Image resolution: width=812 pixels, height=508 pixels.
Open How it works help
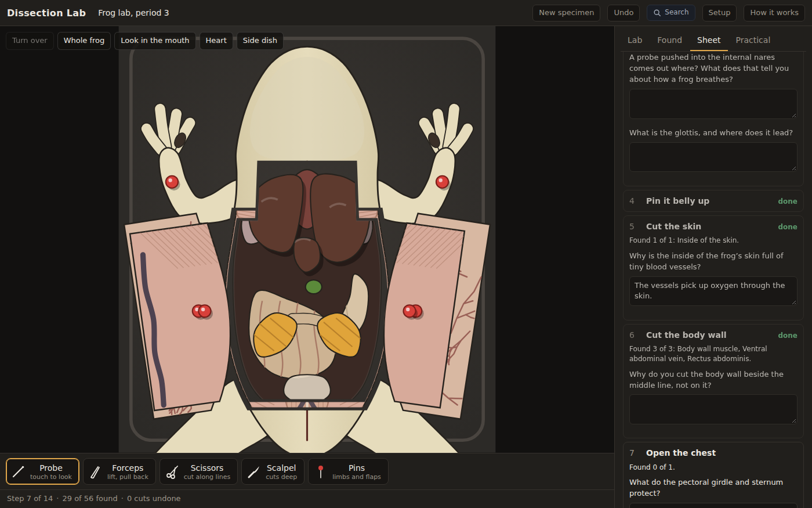click(774, 13)
